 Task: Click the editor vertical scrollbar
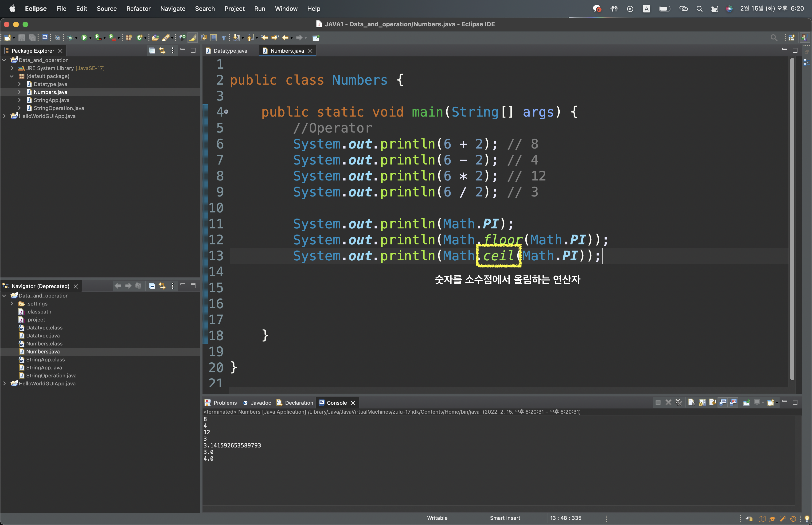click(792, 218)
